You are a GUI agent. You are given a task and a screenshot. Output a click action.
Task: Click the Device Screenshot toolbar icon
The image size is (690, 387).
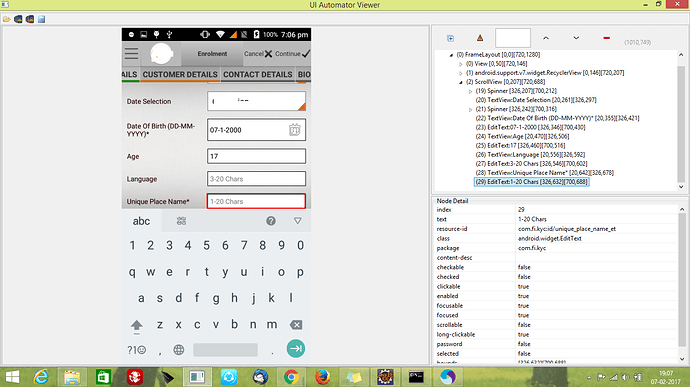click(18, 19)
